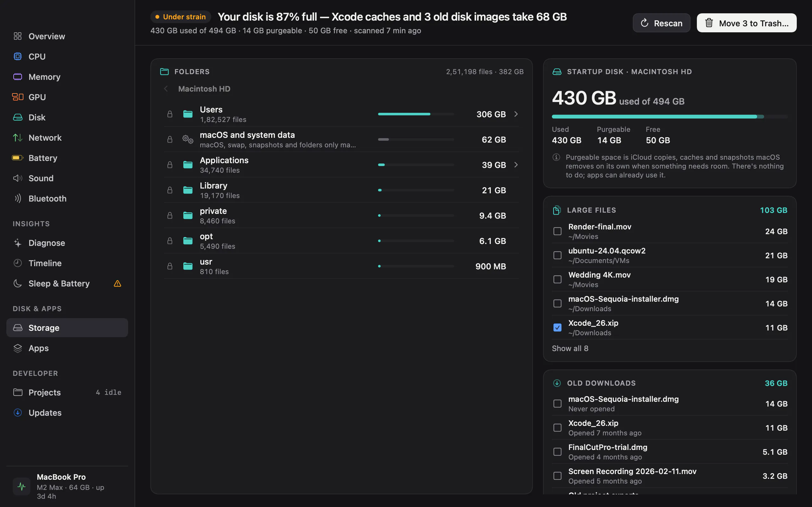The height and width of the screenshot is (507, 812).
Task: Go back using the Macintosh HD chevron
Action: click(166, 89)
